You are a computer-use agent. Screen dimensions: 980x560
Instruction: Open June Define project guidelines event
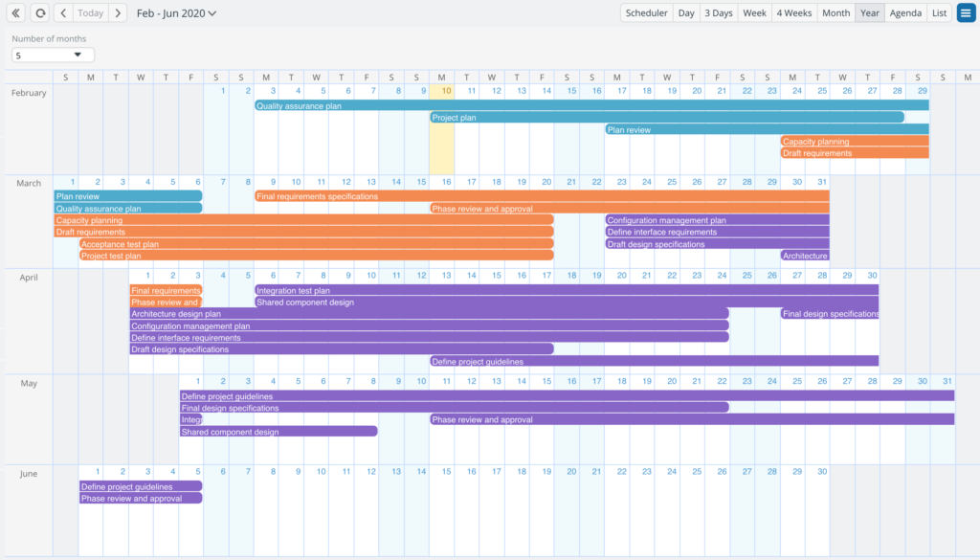point(141,486)
